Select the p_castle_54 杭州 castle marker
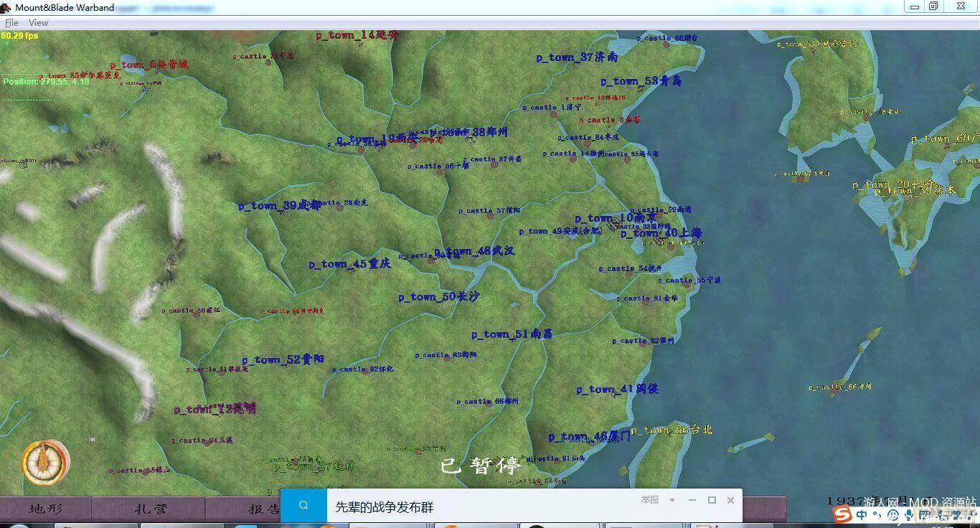This screenshot has width=980, height=528. [x=630, y=269]
